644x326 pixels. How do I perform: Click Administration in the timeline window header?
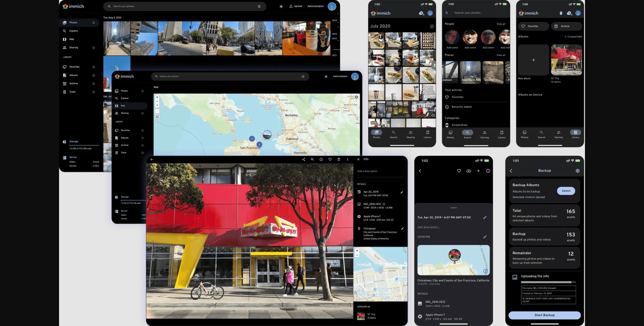pyautogui.click(x=316, y=6)
